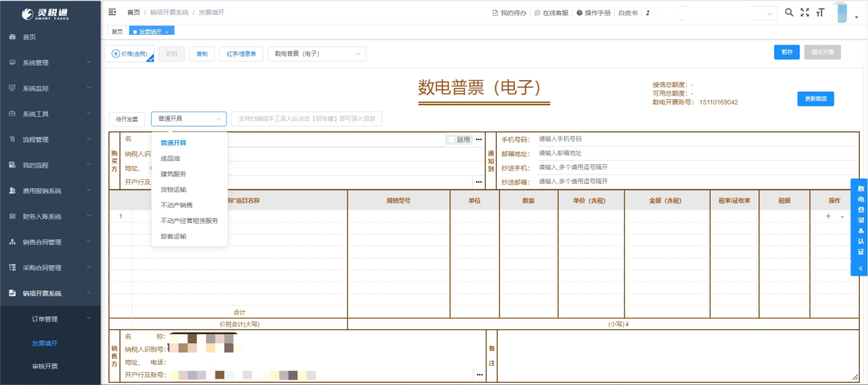
Task: Click 首页 breadcrumb link
Action: (133, 12)
